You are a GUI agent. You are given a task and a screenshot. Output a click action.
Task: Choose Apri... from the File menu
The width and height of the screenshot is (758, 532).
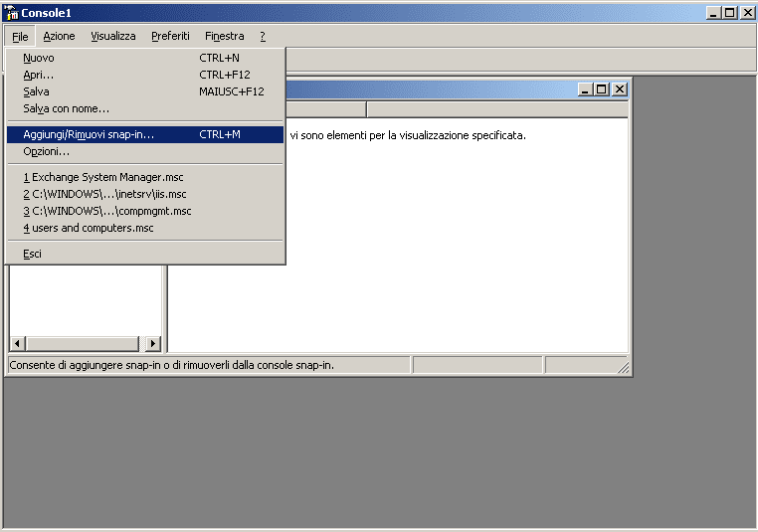tap(145, 75)
